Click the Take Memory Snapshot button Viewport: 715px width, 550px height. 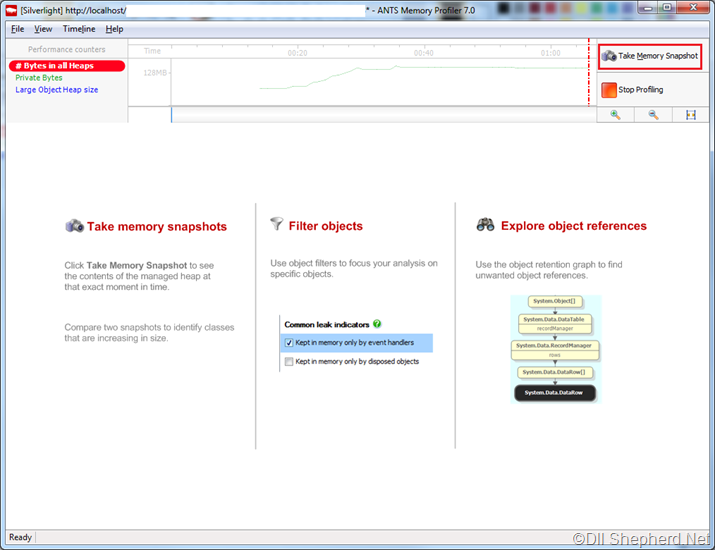pos(650,56)
